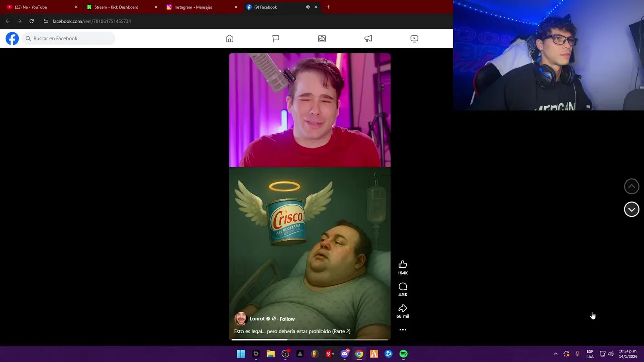Open Spotify from the taskbar
This screenshot has height=362, width=644.
(x=404, y=354)
